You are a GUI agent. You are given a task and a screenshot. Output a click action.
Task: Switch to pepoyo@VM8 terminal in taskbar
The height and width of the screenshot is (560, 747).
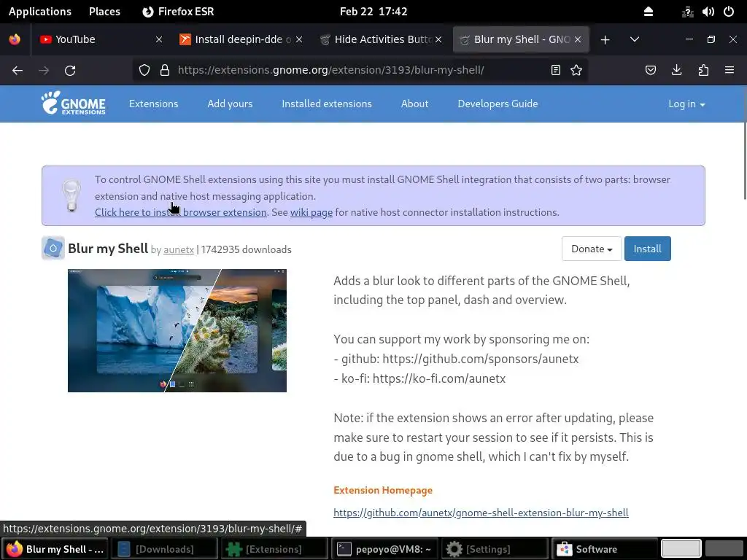[384, 549]
